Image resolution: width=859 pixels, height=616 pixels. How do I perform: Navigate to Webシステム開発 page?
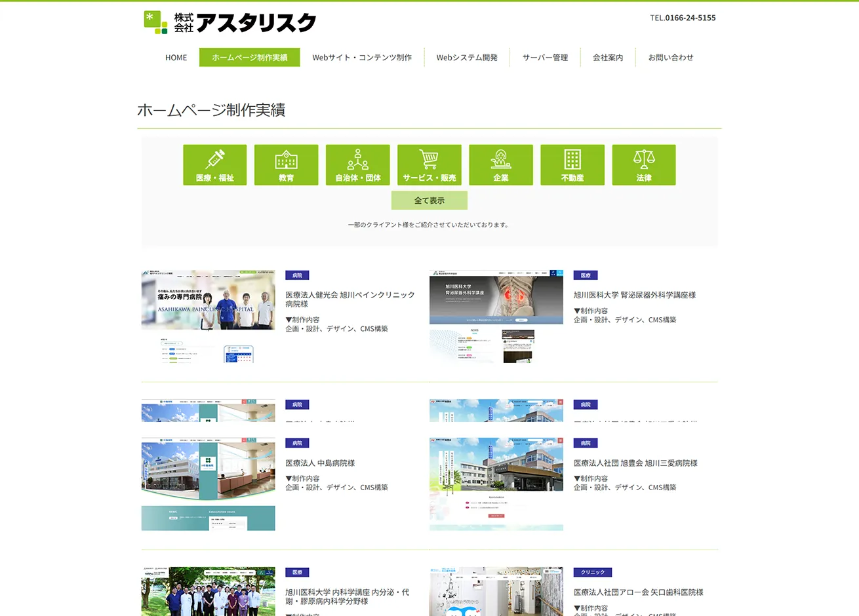point(467,58)
